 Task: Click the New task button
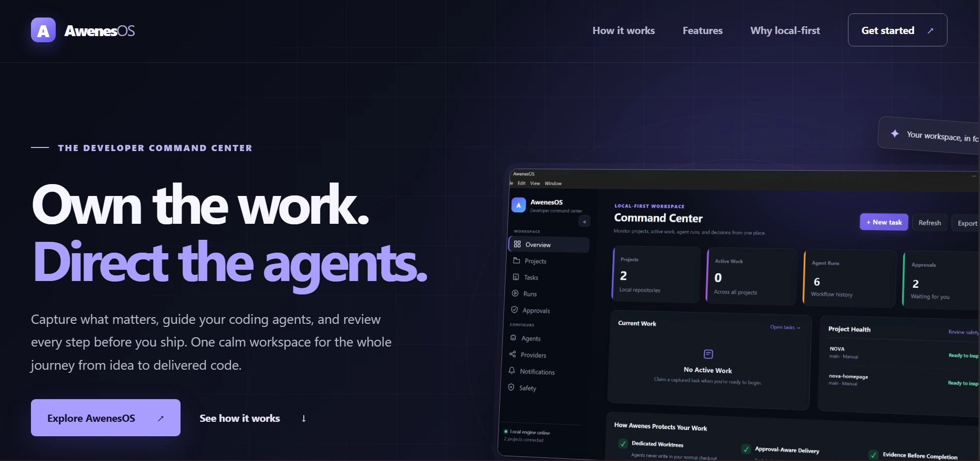(884, 222)
